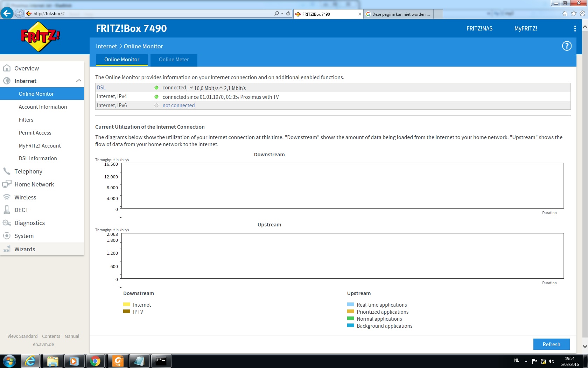Click the Diagnostics icon in sidebar

pyautogui.click(x=7, y=223)
